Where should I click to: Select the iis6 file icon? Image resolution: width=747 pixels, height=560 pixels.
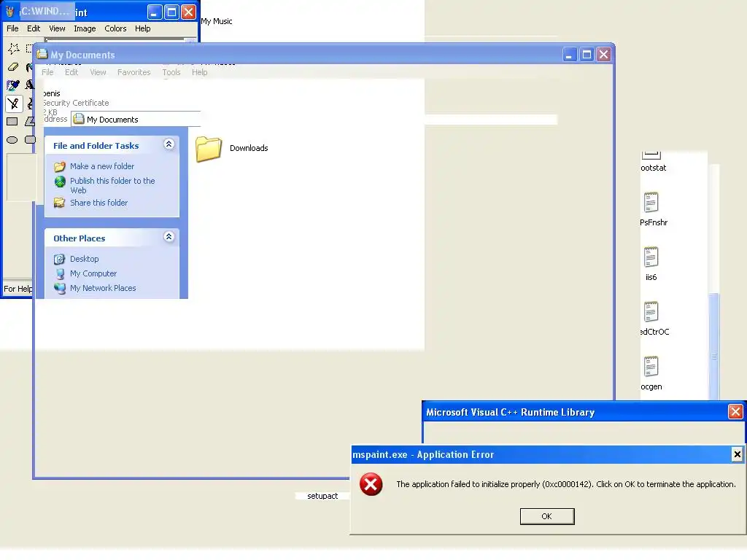[651, 257]
